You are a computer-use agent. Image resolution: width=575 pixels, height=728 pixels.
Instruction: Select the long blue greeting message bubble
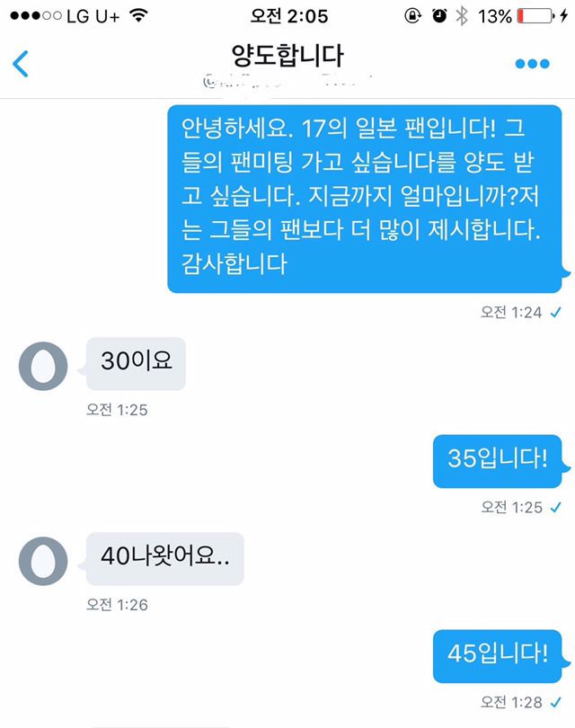[365, 200]
